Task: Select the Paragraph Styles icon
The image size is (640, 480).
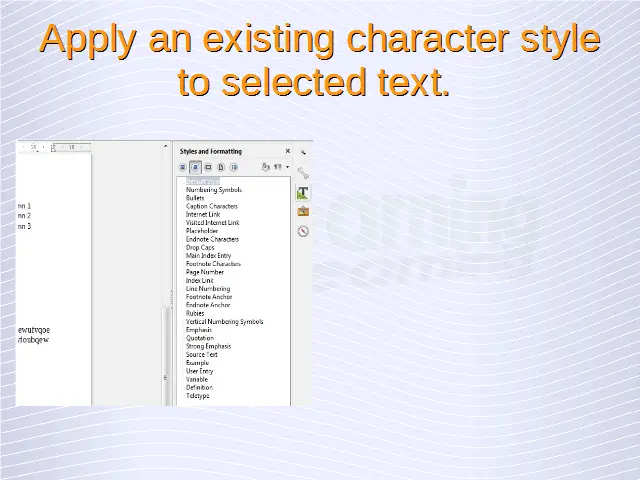Action: click(183, 167)
